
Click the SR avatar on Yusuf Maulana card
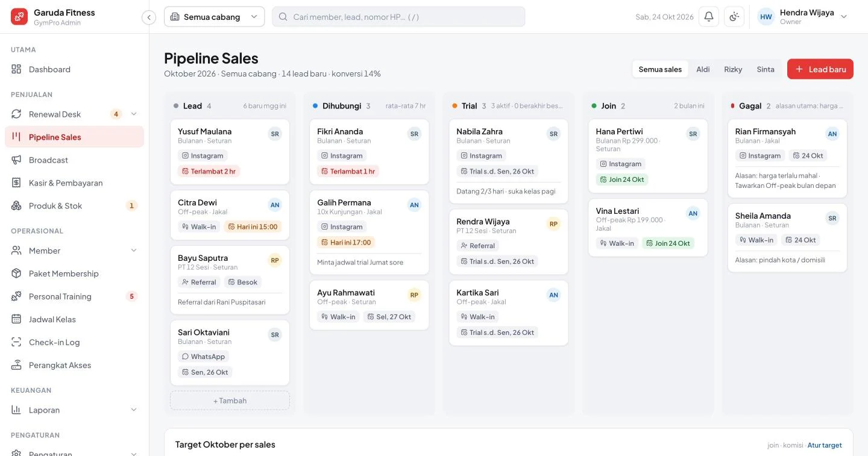[x=275, y=134]
